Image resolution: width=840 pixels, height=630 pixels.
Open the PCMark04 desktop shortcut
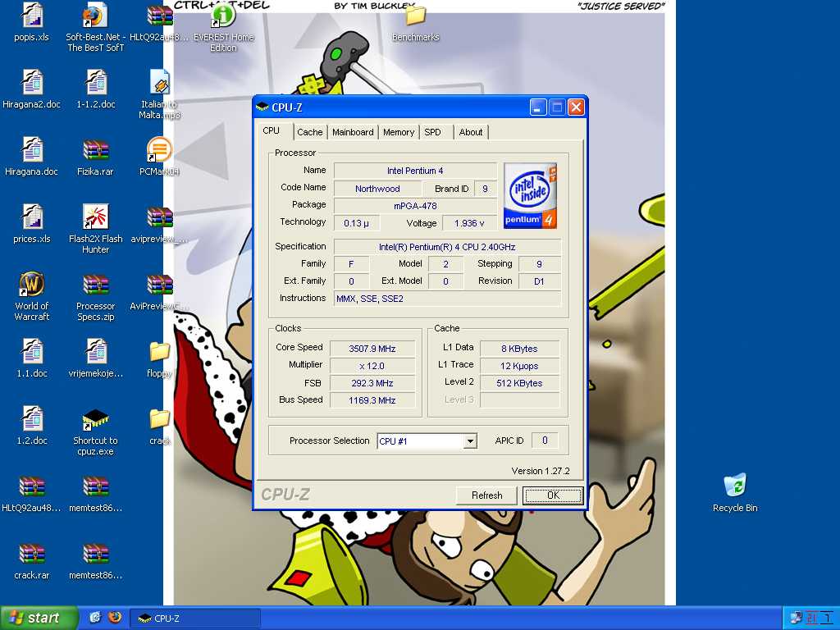click(159, 151)
